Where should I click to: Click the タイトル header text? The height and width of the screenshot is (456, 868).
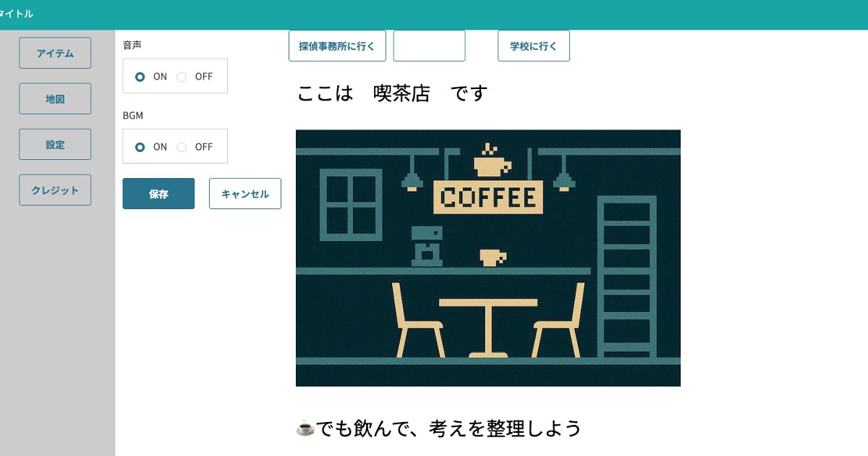tap(17, 14)
